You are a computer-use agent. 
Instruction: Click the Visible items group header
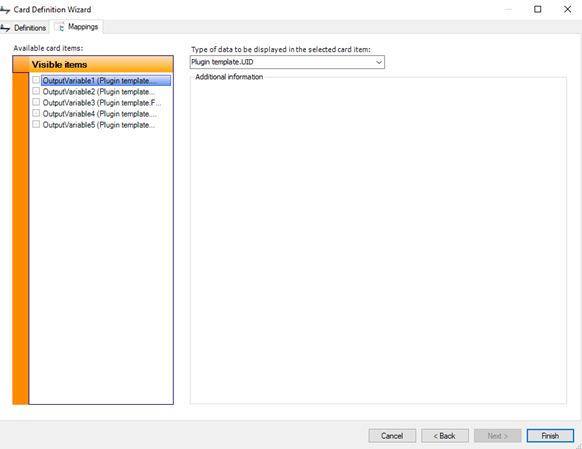coord(93,64)
